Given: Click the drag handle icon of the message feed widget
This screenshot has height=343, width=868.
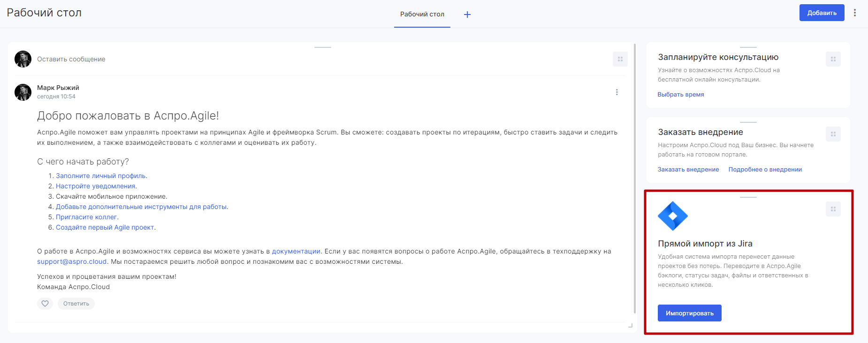Looking at the screenshot, I should (x=620, y=59).
